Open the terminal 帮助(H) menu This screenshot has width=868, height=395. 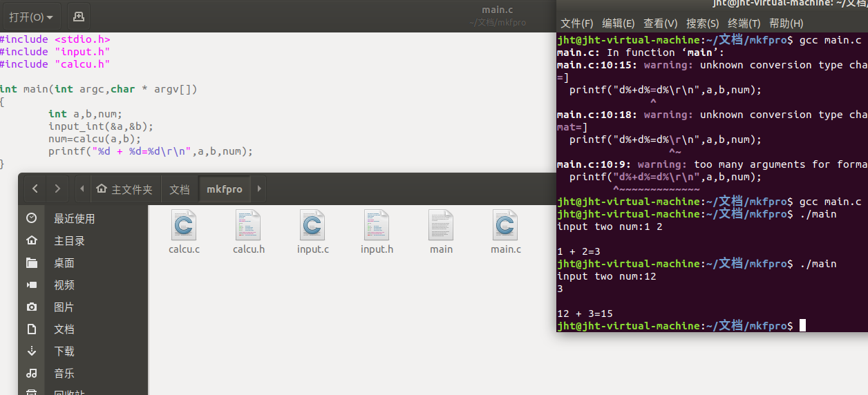786,23
